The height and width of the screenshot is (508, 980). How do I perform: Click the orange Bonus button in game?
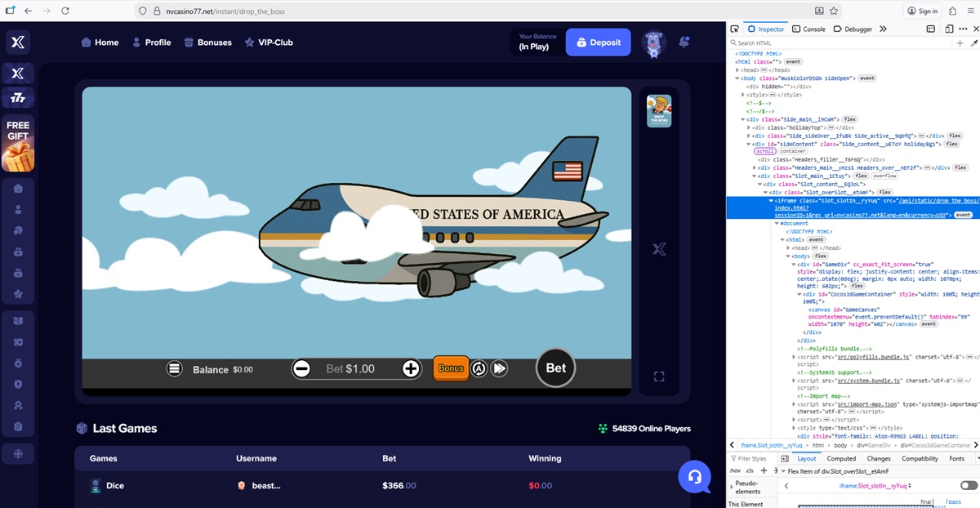tap(451, 368)
